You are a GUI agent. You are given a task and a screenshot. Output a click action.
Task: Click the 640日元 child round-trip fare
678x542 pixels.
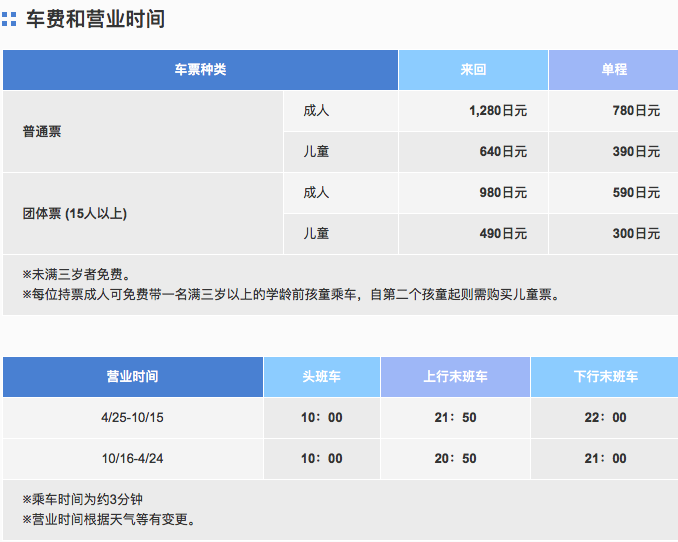tap(503, 152)
